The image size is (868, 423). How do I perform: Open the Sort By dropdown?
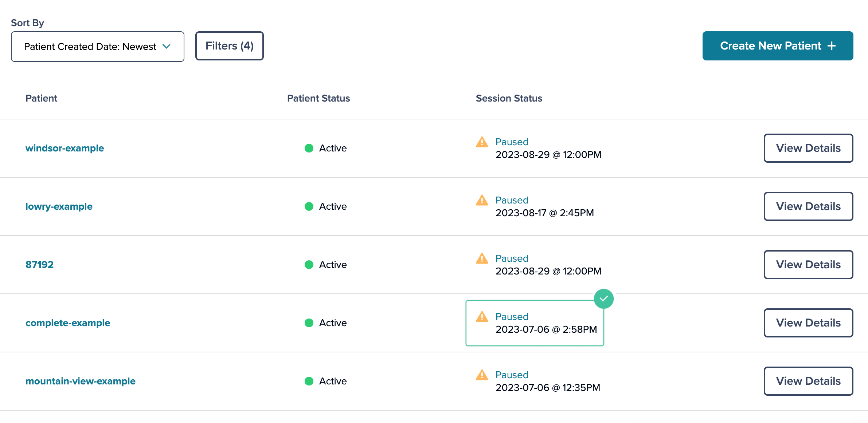pos(98,47)
